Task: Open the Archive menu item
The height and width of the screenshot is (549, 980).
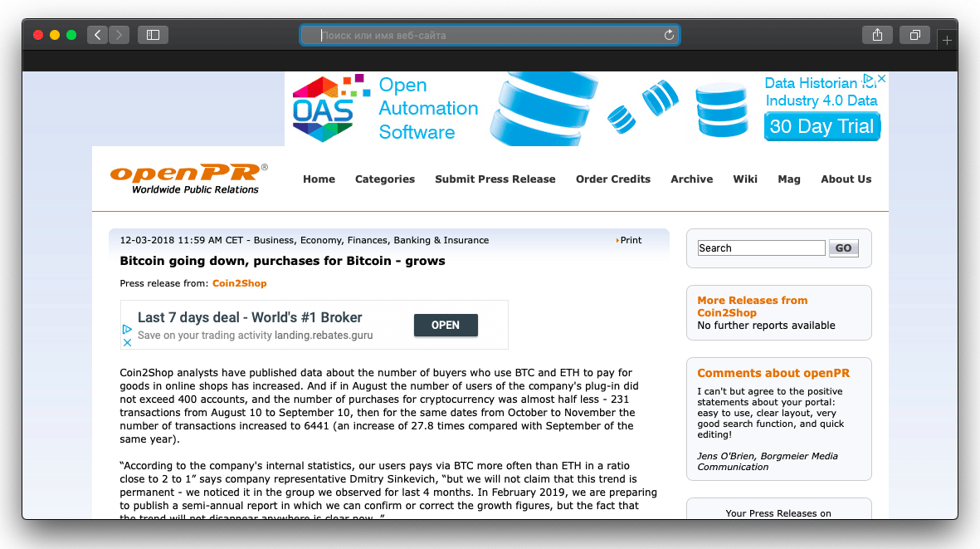Action: tap(692, 179)
